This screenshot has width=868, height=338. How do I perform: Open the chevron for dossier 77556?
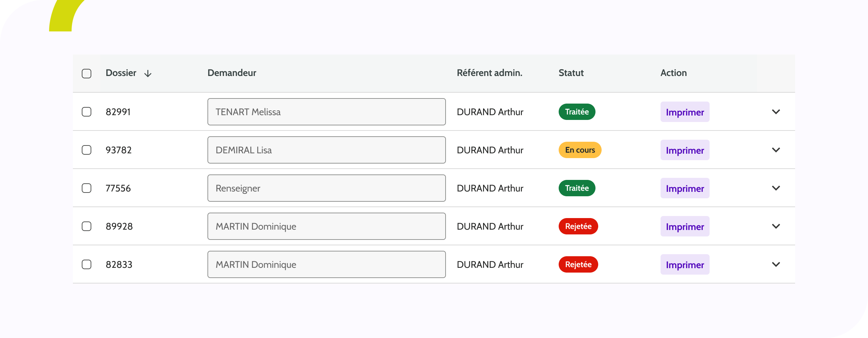click(776, 188)
